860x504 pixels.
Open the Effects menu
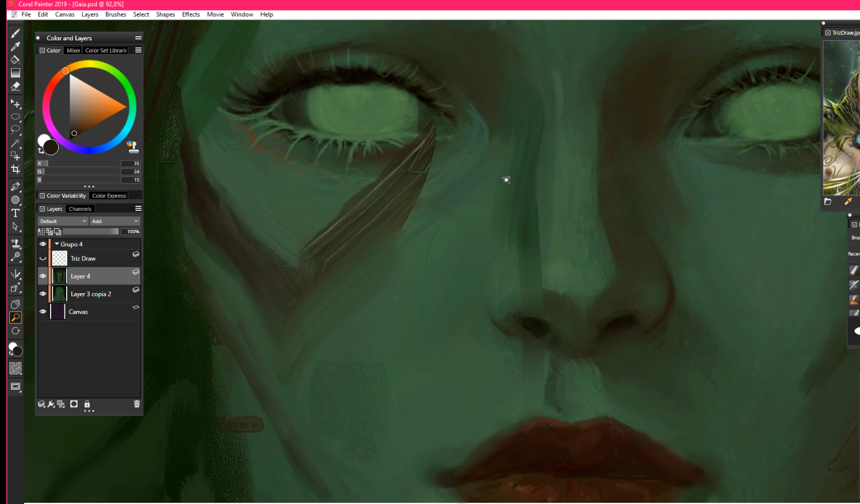191,14
